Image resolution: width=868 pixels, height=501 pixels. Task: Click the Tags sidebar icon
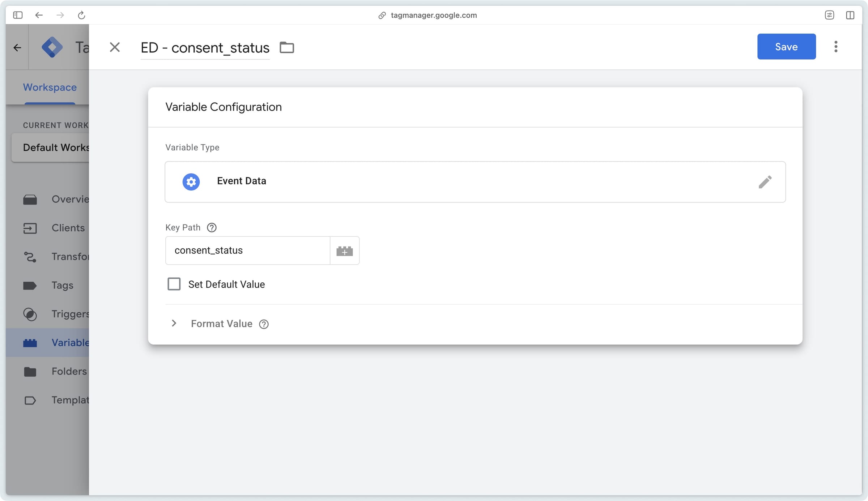click(x=30, y=286)
